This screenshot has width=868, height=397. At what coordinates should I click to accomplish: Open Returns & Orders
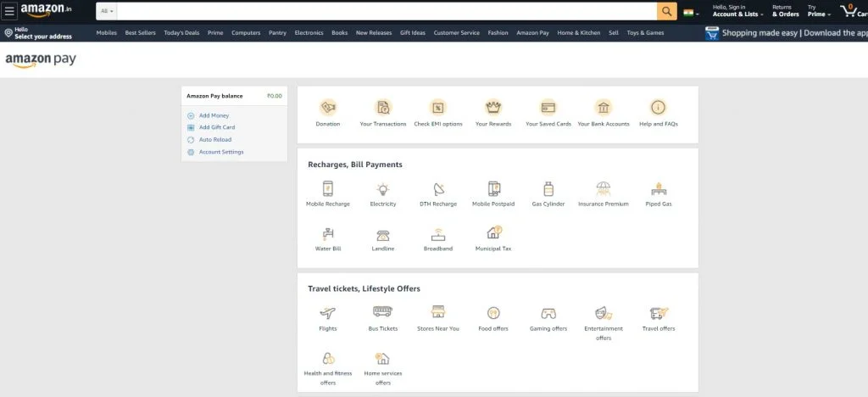(786, 11)
